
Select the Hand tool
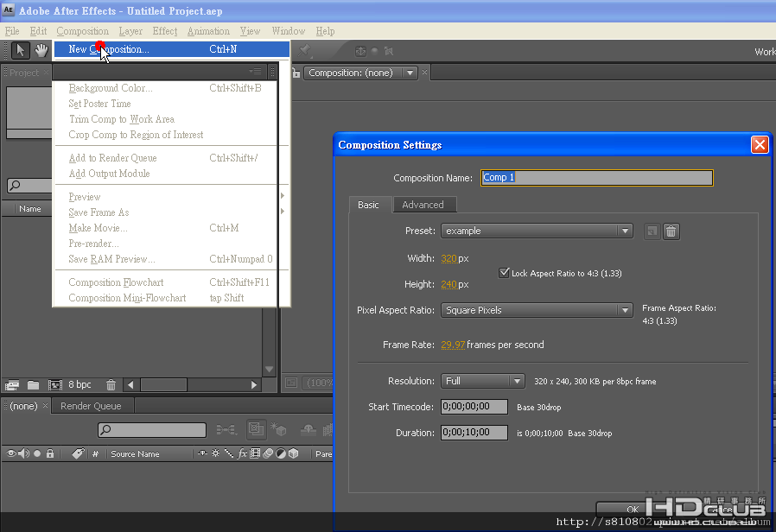41,50
